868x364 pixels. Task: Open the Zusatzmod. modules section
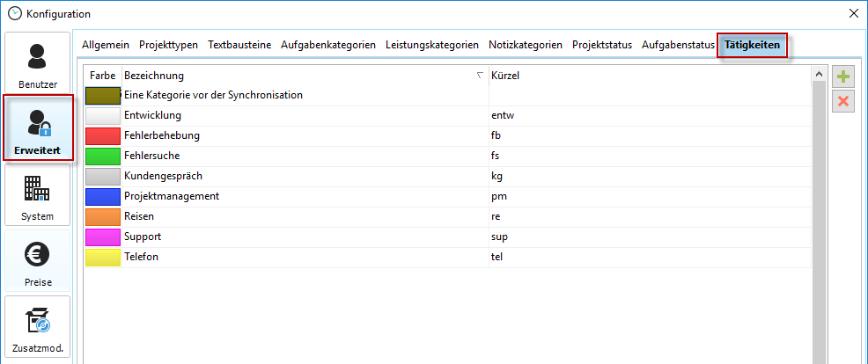tap(37, 328)
